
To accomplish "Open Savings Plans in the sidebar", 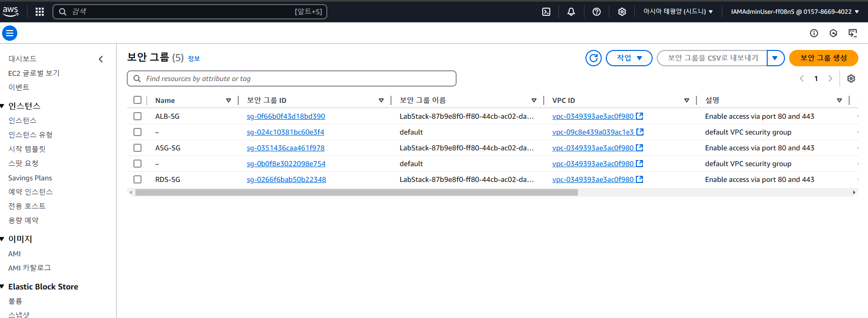I will tap(30, 178).
